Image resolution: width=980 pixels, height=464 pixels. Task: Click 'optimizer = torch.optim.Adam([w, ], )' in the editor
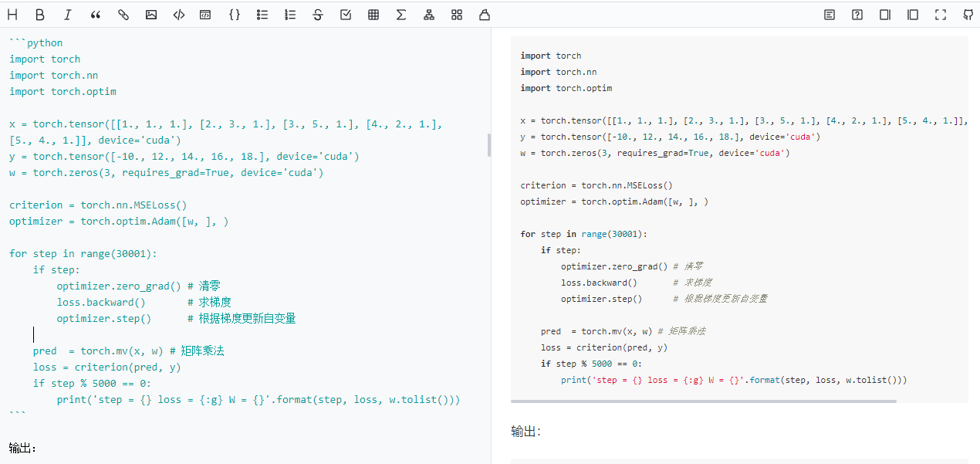[119, 221]
